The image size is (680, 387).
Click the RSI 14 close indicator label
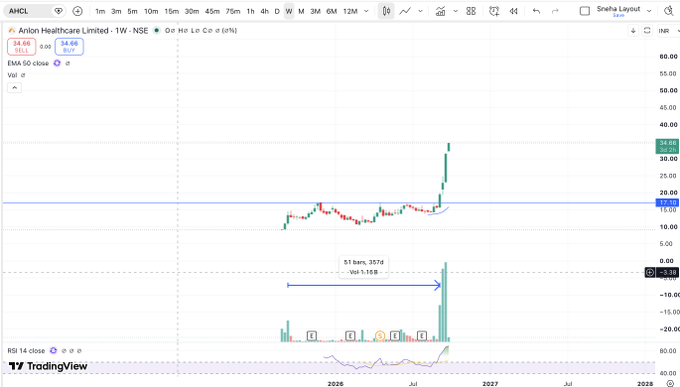(x=26, y=351)
